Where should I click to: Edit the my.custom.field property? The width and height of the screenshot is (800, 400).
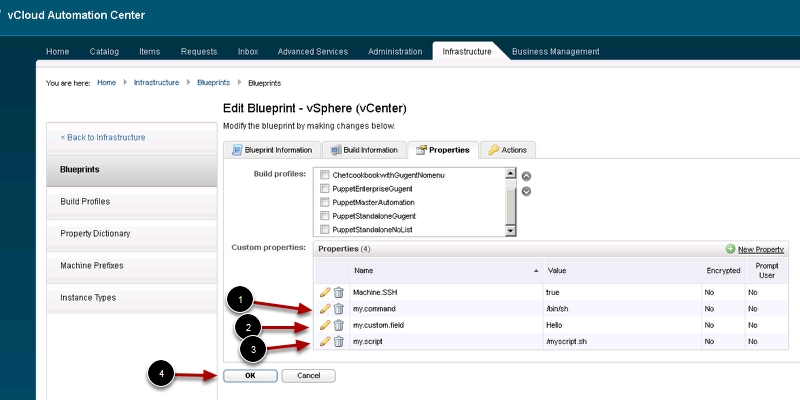(325, 325)
